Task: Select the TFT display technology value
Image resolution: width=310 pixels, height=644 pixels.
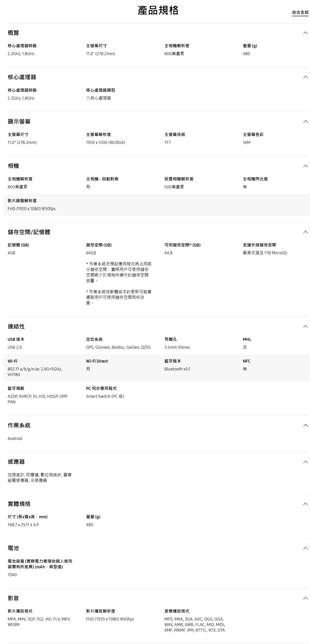Action: (x=167, y=142)
